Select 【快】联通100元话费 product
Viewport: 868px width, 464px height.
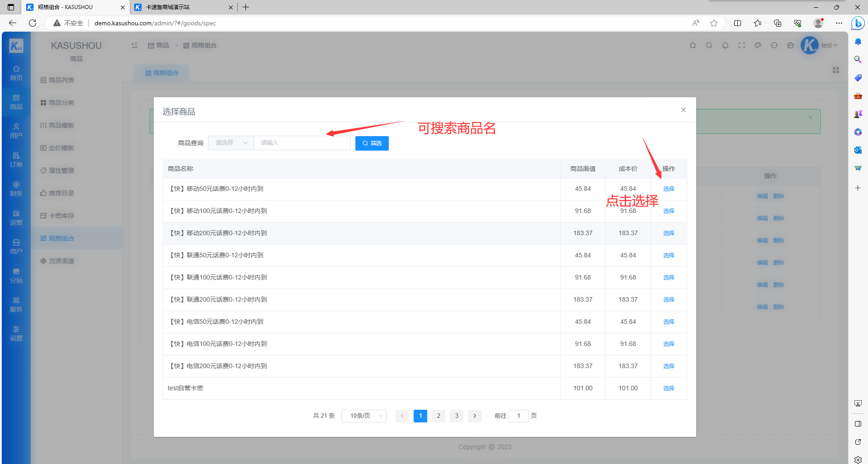(x=669, y=278)
